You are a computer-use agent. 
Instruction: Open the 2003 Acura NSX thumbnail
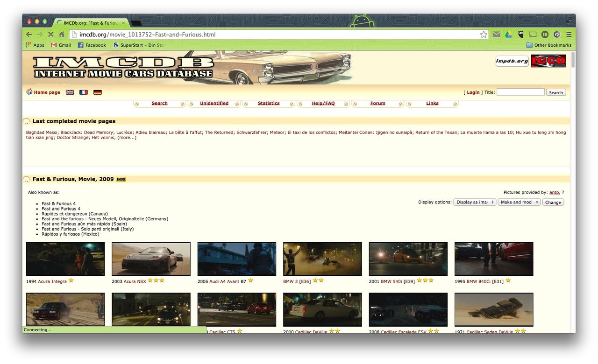pyautogui.click(x=150, y=259)
